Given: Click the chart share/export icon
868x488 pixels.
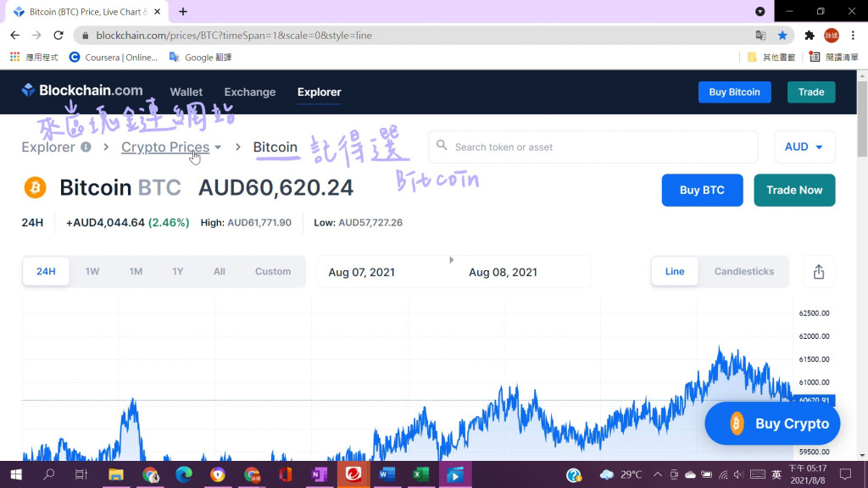Looking at the screenshot, I should pos(819,272).
